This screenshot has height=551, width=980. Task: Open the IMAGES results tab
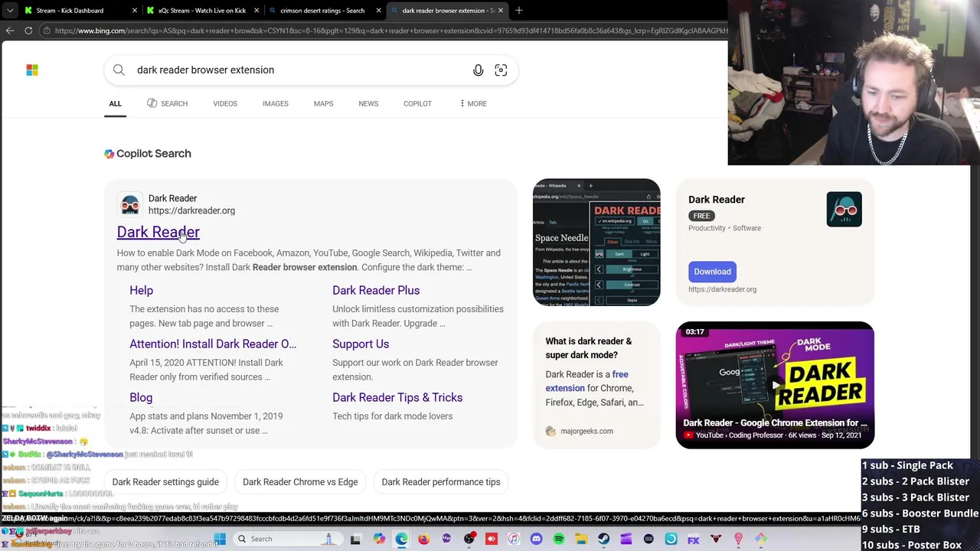tap(276, 103)
